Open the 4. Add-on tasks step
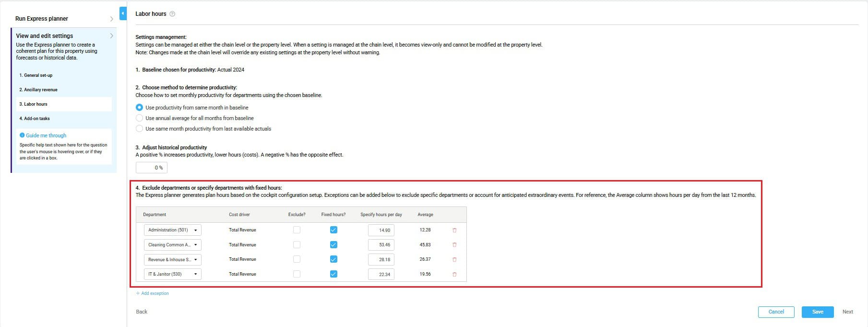 pos(35,119)
